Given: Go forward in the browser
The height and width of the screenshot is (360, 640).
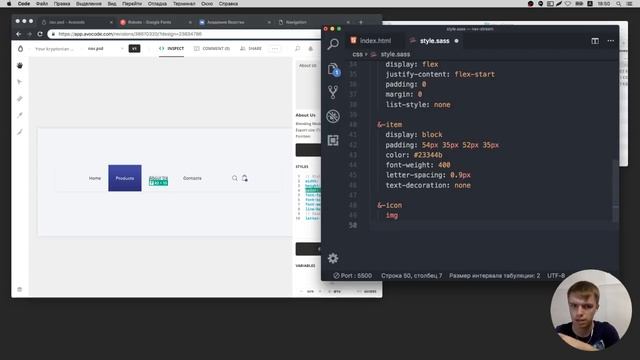Looking at the screenshot, I should (29, 34).
